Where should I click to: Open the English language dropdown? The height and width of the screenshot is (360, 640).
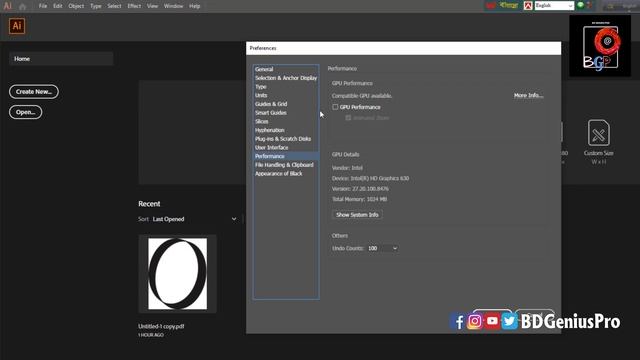point(554,6)
